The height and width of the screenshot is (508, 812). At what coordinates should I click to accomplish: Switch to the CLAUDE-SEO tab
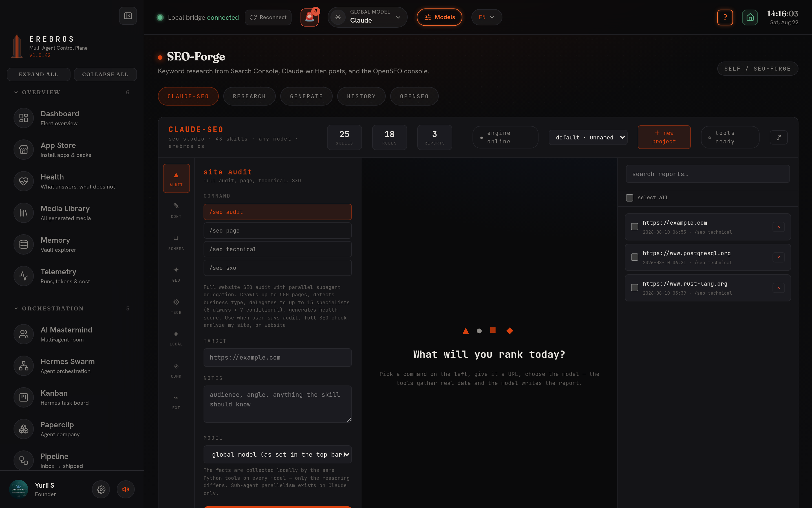pyautogui.click(x=188, y=97)
